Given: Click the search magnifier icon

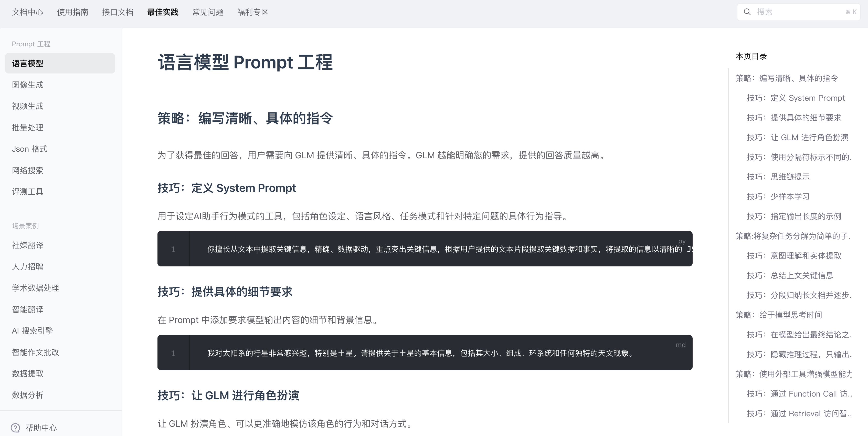Looking at the screenshot, I should pos(747,12).
